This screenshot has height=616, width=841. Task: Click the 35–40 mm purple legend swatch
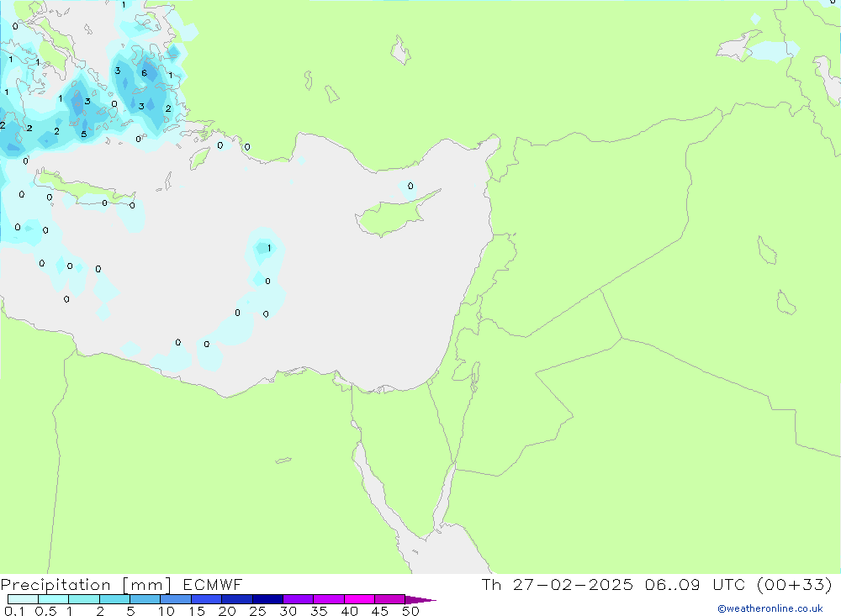(x=329, y=599)
